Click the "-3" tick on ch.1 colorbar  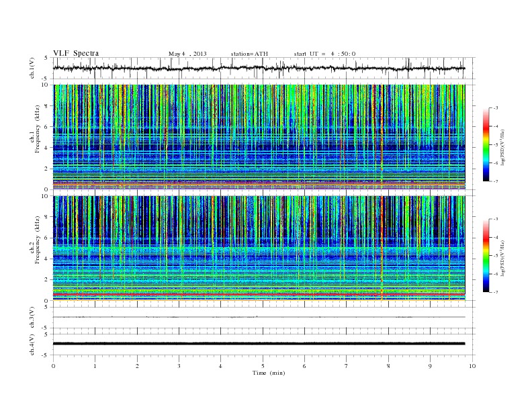(496, 108)
